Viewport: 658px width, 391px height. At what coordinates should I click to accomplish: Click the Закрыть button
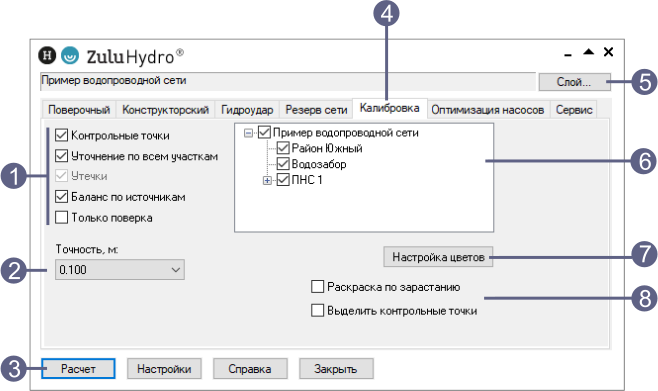tap(336, 369)
